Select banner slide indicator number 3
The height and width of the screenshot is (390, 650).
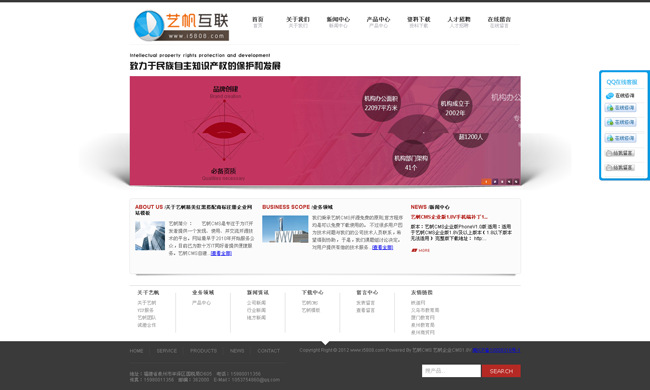(502, 182)
